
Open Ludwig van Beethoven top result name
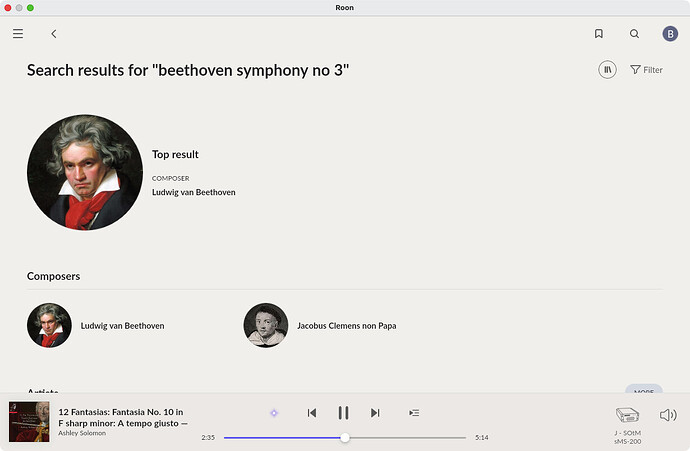[193, 192]
